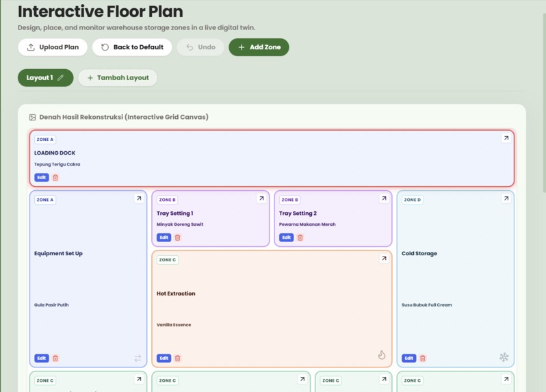The width and height of the screenshot is (546, 392).
Task: Click the Gula Pasir Putih label
Action: coord(51,305)
